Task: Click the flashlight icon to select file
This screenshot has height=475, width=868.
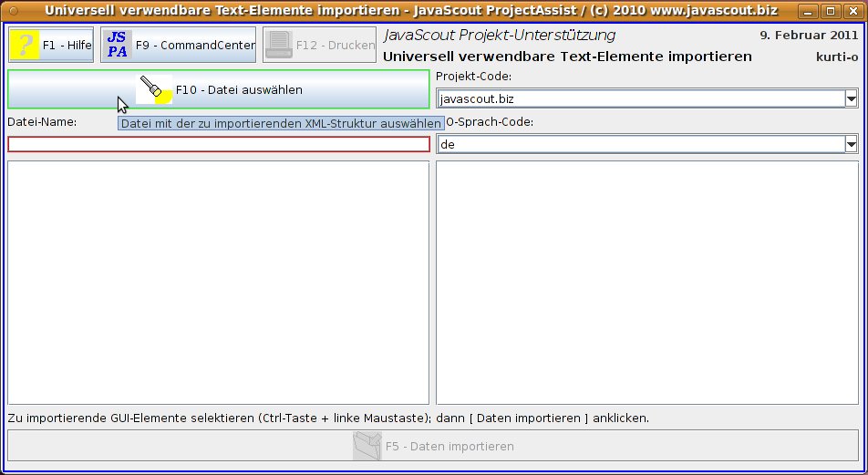Action: click(x=154, y=89)
